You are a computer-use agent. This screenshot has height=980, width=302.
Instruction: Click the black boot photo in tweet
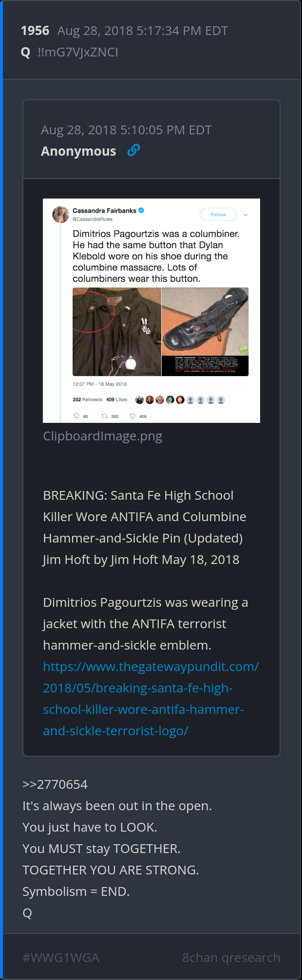[x=205, y=332]
